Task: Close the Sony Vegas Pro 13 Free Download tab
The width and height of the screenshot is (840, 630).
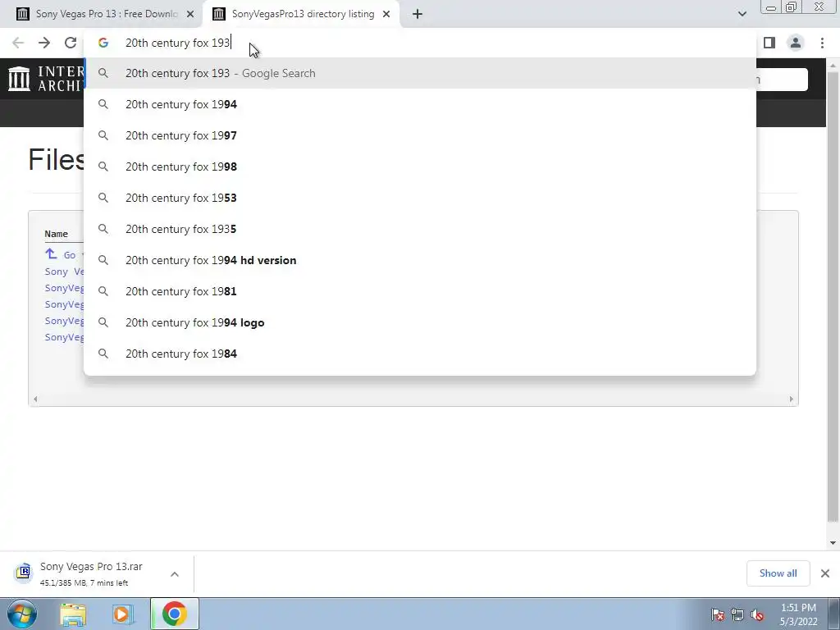Action: pyautogui.click(x=190, y=15)
